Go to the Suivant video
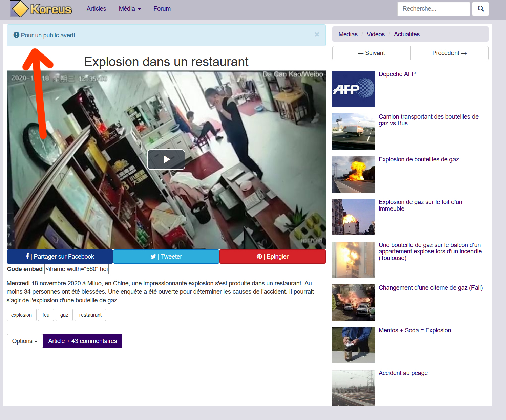 (x=371, y=53)
